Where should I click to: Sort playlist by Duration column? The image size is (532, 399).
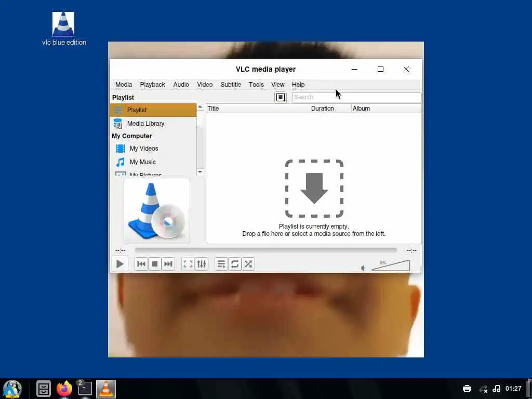click(330, 109)
